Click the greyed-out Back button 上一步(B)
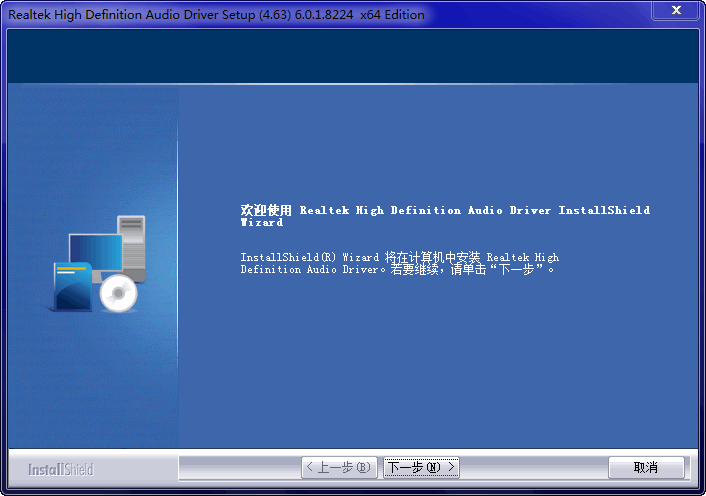 [340, 467]
